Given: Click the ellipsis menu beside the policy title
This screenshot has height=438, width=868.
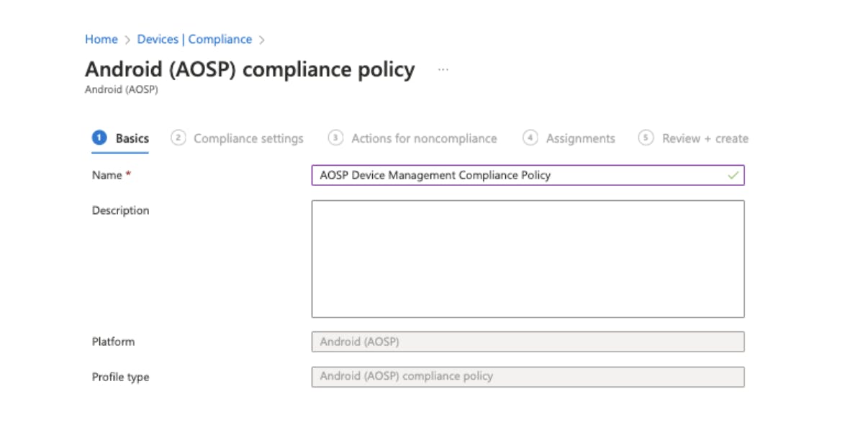Looking at the screenshot, I should tap(442, 69).
